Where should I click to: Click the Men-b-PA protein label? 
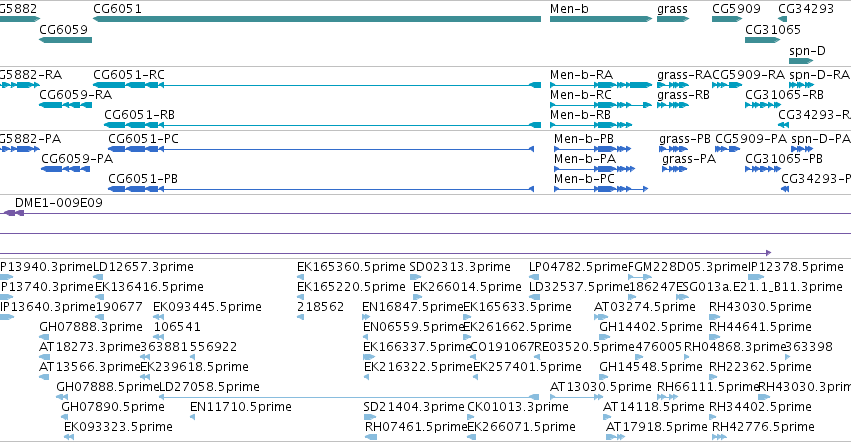click(x=585, y=159)
